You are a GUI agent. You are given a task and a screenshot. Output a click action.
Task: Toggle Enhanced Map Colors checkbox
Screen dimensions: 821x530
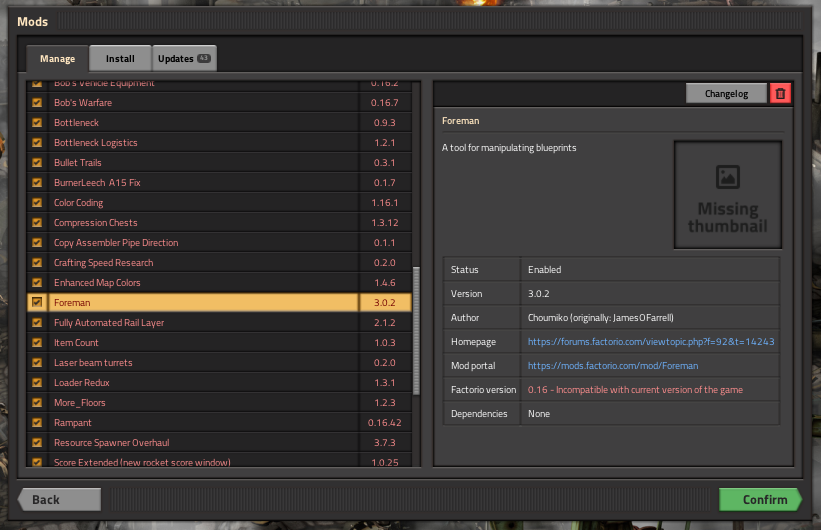click(37, 283)
